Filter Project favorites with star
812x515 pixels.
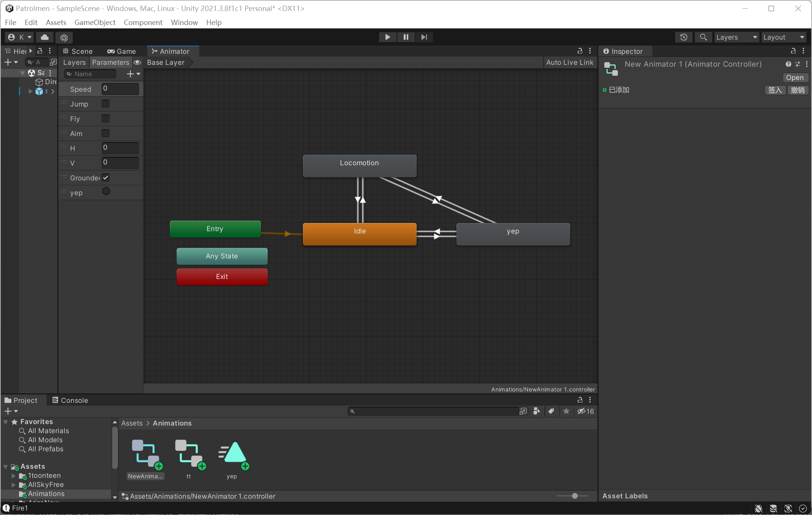click(566, 411)
